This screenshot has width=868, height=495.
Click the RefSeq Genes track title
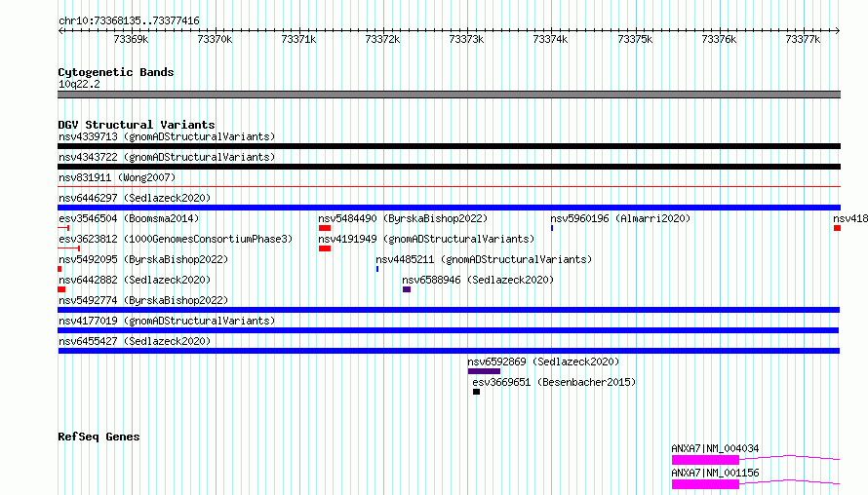pos(99,437)
